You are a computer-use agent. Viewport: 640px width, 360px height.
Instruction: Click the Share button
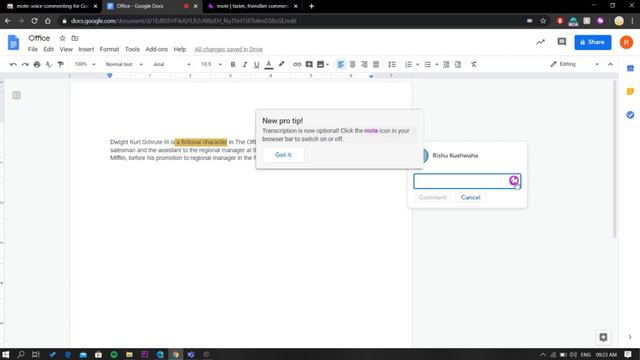[593, 42]
